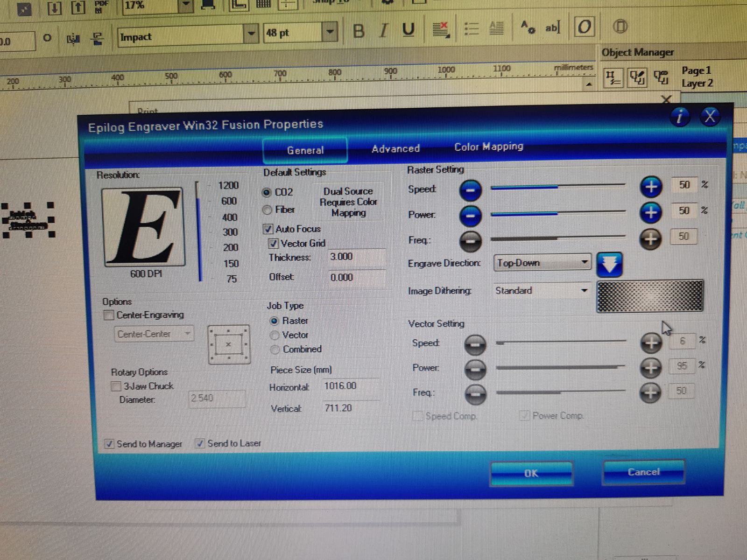Viewport: 747px width, 560px height.
Task: Select 75 DPI resolution label
Action: pos(232,279)
